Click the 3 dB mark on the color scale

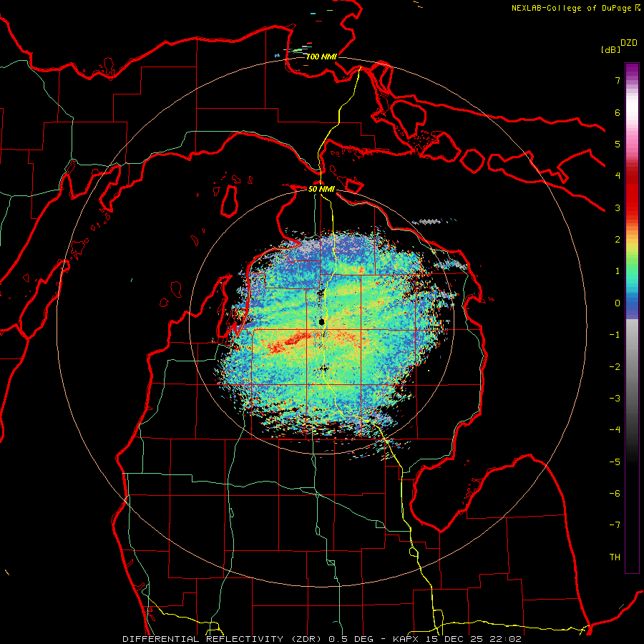coord(618,208)
